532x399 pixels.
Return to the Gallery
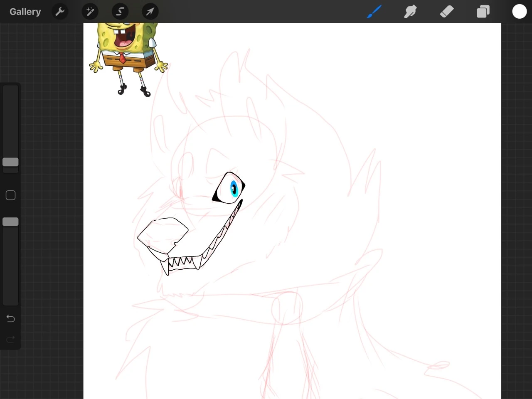point(25,11)
